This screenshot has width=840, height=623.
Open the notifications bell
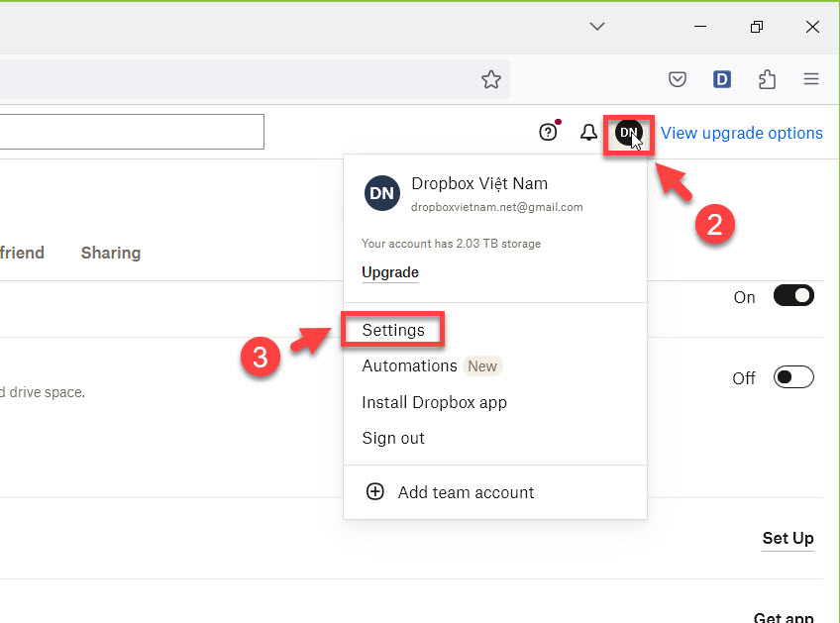(588, 133)
